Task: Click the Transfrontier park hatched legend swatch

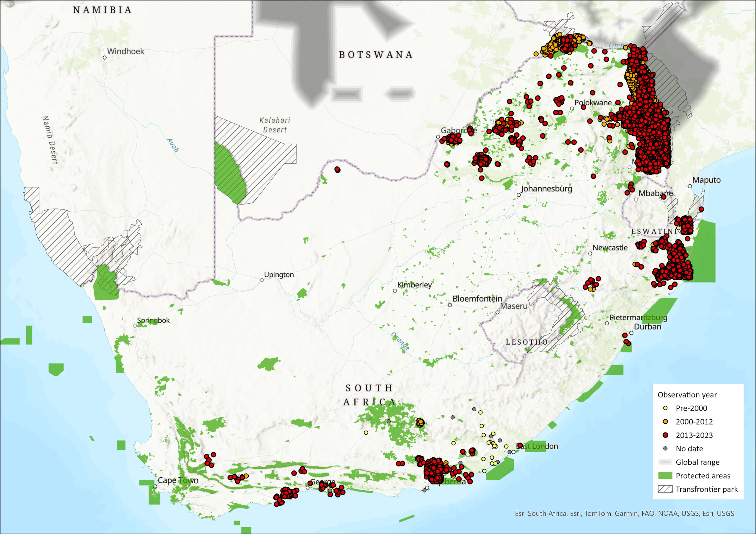Action: coord(665,489)
